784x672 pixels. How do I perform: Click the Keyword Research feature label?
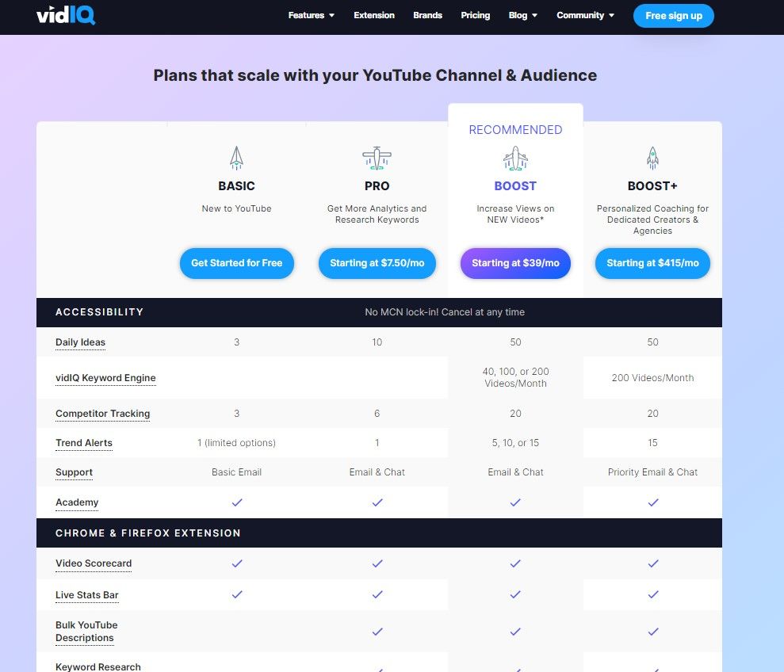[98, 667]
